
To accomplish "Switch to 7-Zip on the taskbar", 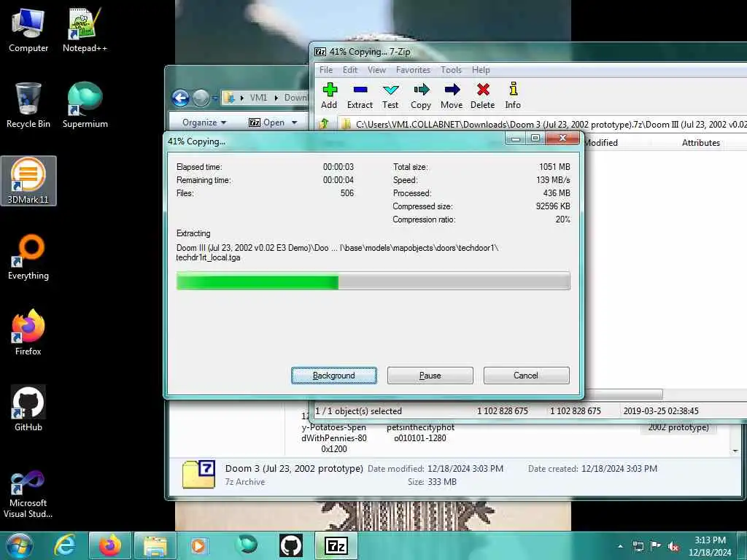I will click(x=336, y=545).
